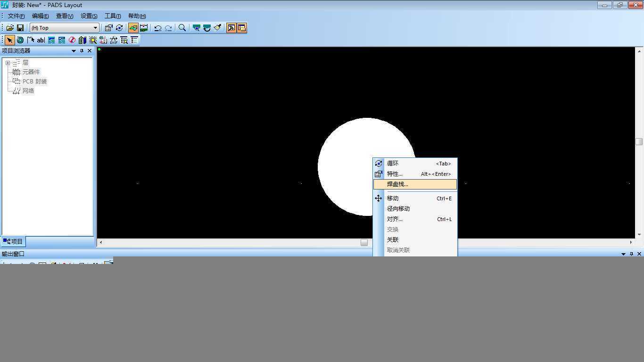Click the Properties toolbar icon
Screen dimensions: 644x362
tap(108, 28)
